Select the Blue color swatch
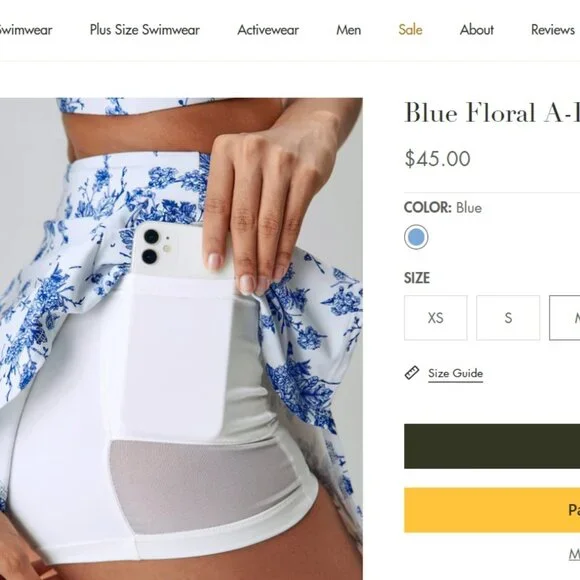 pos(416,237)
